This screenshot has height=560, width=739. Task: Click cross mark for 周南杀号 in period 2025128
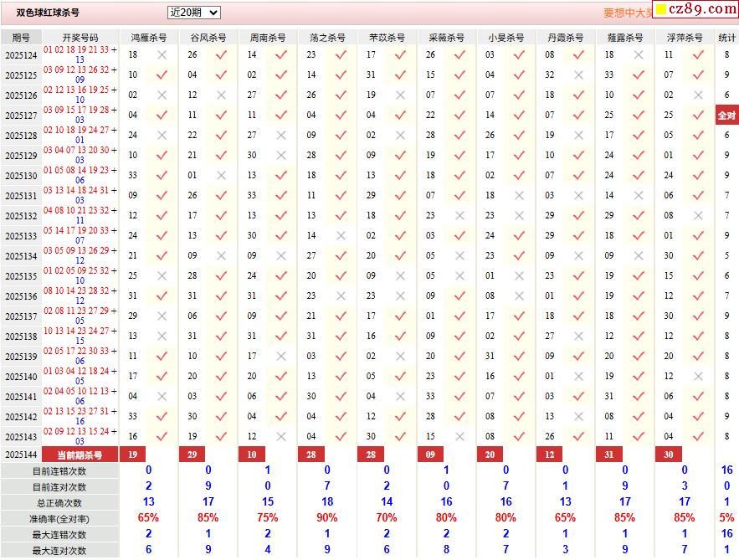point(280,136)
